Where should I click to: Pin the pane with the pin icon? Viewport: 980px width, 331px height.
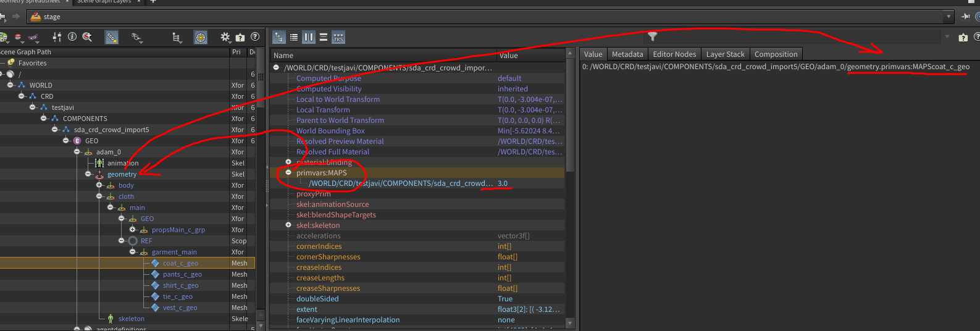[966, 17]
